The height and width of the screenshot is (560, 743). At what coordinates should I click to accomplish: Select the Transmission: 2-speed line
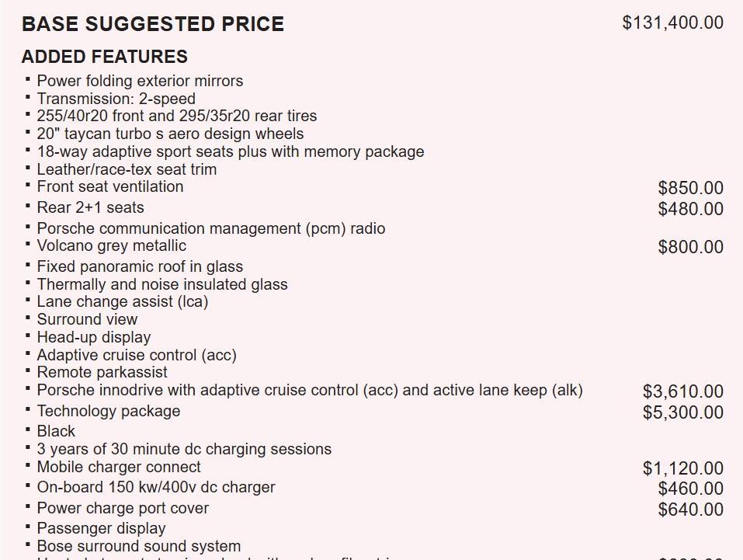(x=116, y=99)
